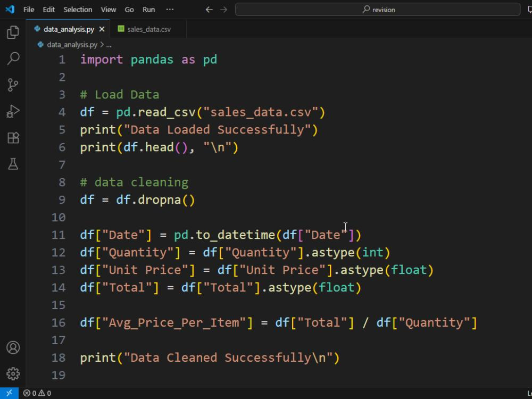Switch to the sales_data.csv tab
532x399 pixels.
[148, 29]
